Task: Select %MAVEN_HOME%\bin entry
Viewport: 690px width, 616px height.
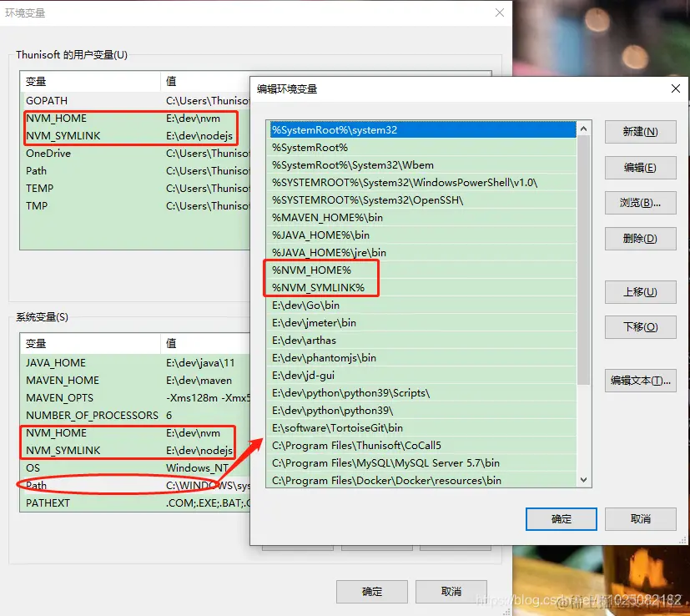Action: 421,218
